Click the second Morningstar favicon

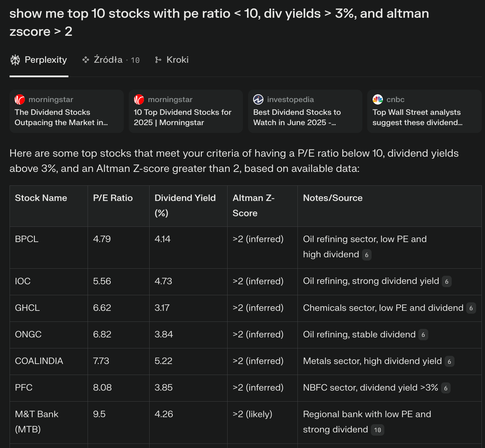139,100
